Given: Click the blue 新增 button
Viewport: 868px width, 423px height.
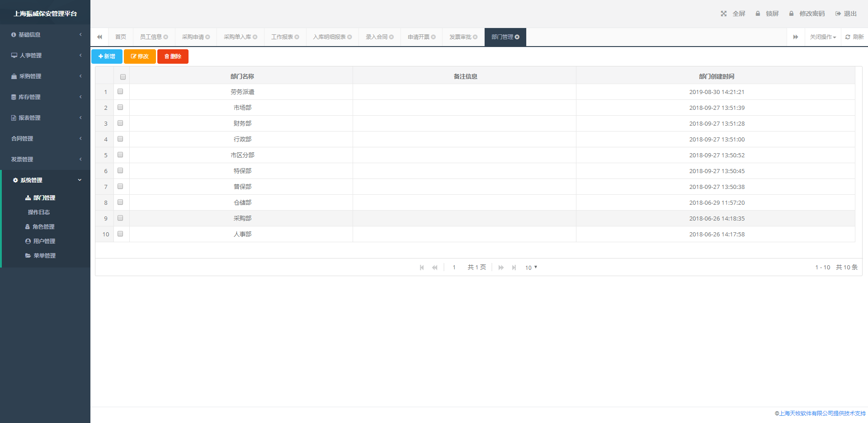Looking at the screenshot, I should tap(107, 56).
